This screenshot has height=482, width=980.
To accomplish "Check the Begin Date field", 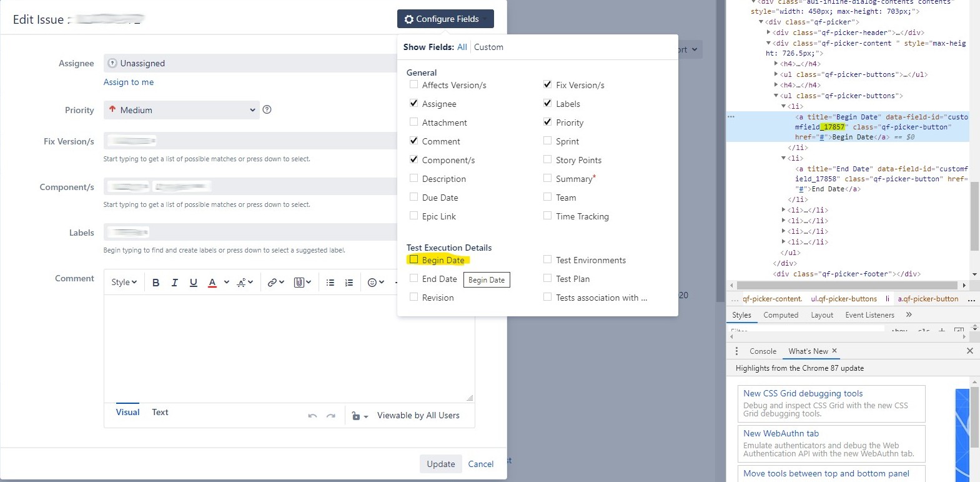I will (413, 259).
